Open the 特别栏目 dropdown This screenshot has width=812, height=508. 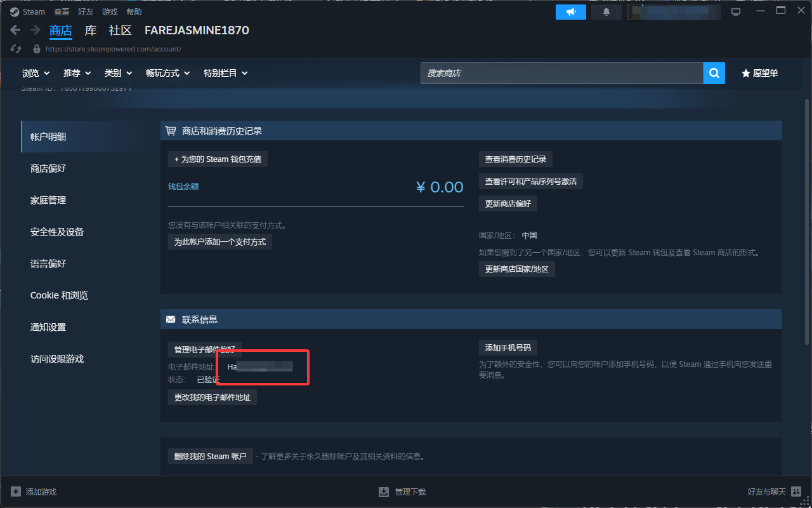225,73
